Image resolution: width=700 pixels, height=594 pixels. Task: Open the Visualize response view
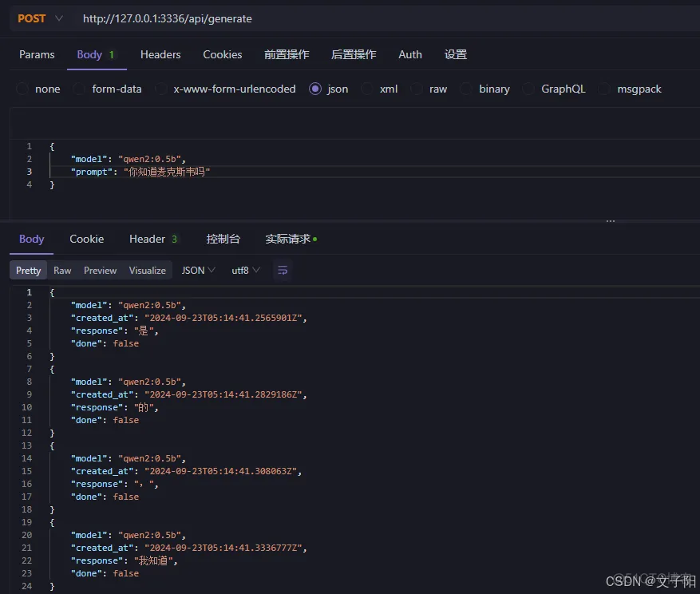tap(147, 271)
